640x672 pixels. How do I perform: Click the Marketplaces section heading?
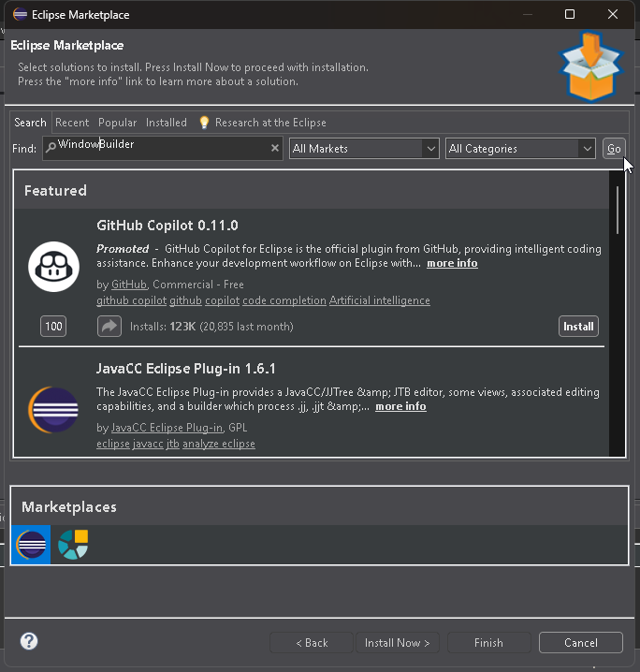pyautogui.click(x=69, y=507)
